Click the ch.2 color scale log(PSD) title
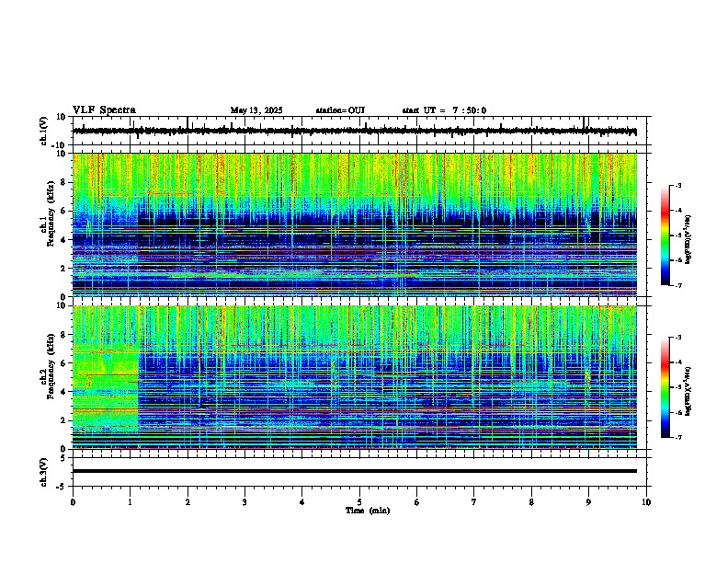The image size is (728, 563). point(688,391)
